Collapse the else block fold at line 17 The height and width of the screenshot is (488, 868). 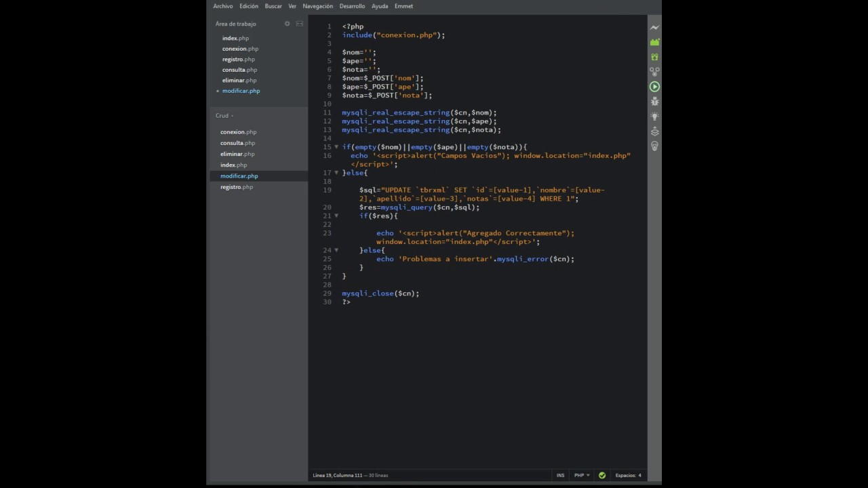[x=336, y=173]
